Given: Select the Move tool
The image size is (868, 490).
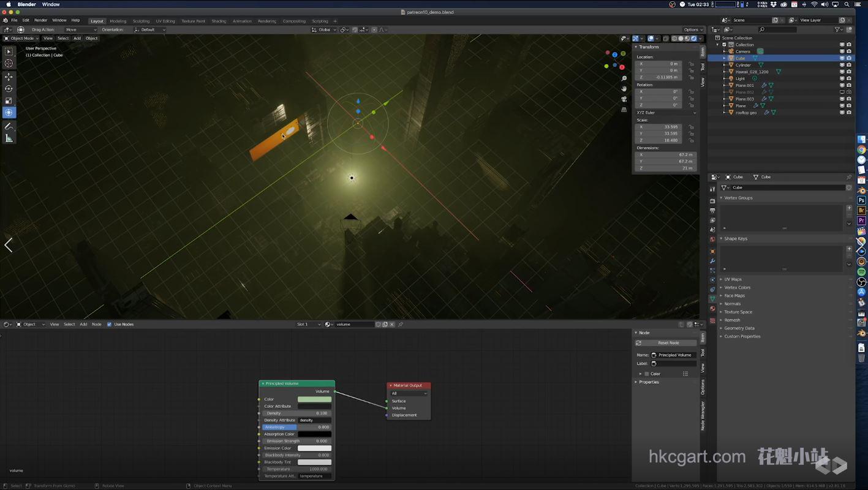Looking at the screenshot, I should (9, 77).
